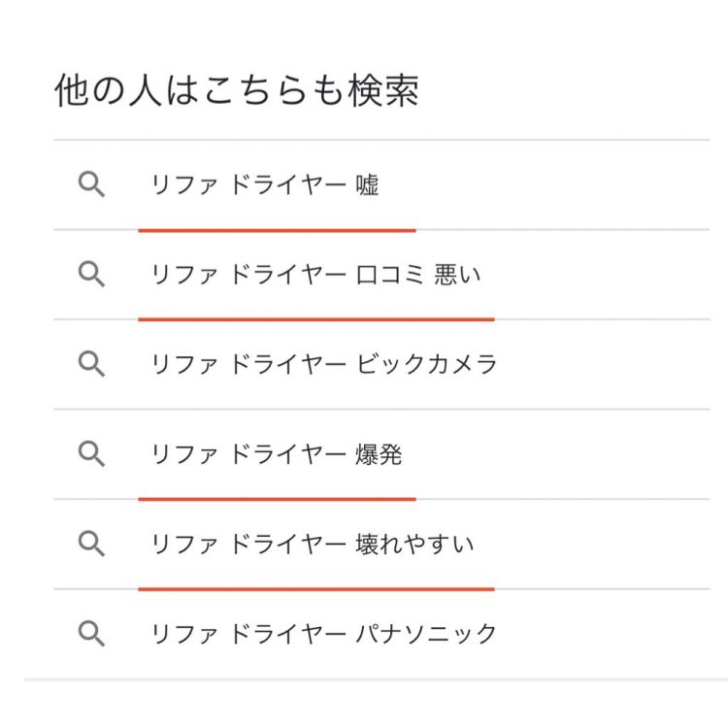
Task: Click the word パナソニック in the last suggestion
Action: 426,634
